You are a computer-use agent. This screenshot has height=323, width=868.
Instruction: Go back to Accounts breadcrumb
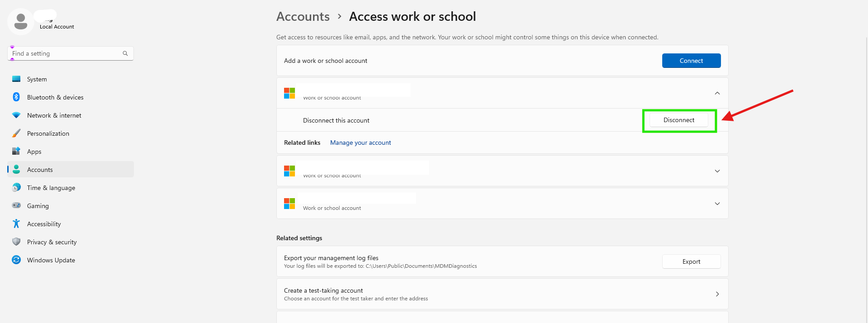tap(303, 17)
